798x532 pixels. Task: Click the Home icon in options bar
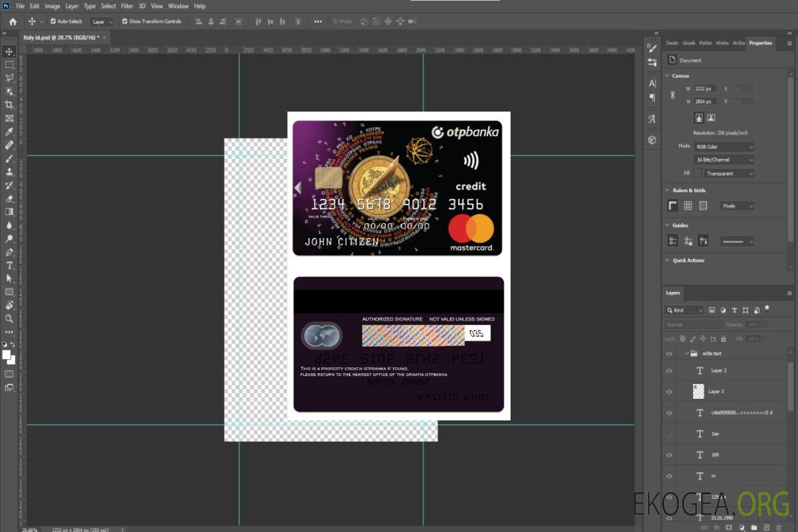(13, 21)
